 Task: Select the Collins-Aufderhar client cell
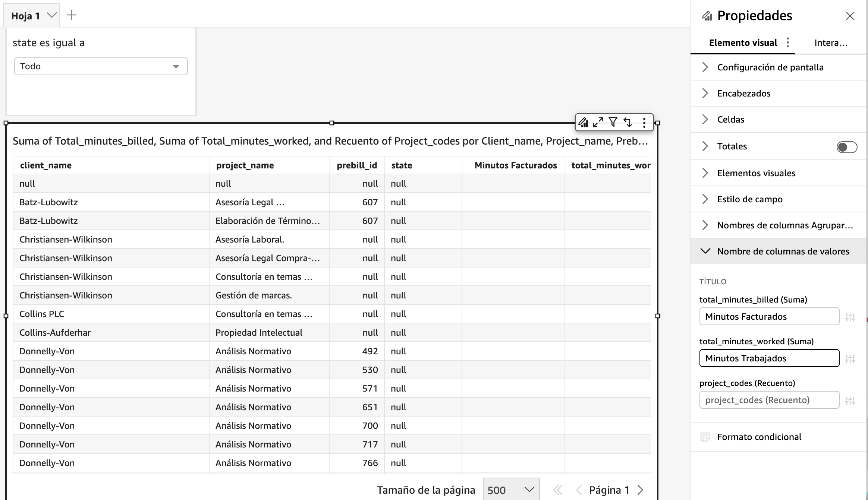pyautogui.click(x=111, y=333)
